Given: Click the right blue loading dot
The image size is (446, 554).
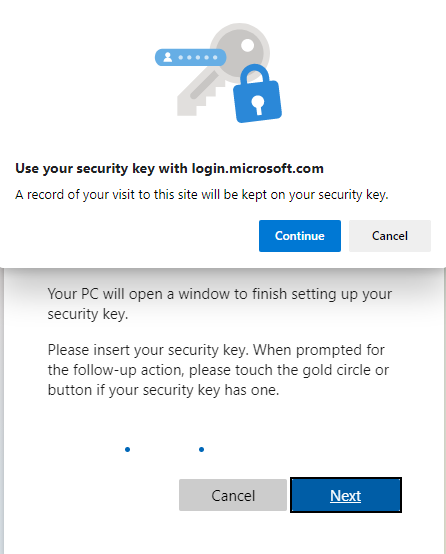Looking at the screenshot, I should pyautogui.click(x=201, y=449).
